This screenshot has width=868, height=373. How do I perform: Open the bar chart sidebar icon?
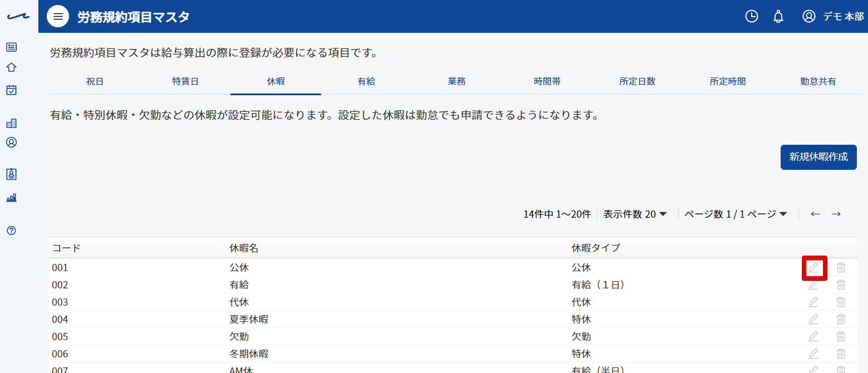click(x=11, y=198)
